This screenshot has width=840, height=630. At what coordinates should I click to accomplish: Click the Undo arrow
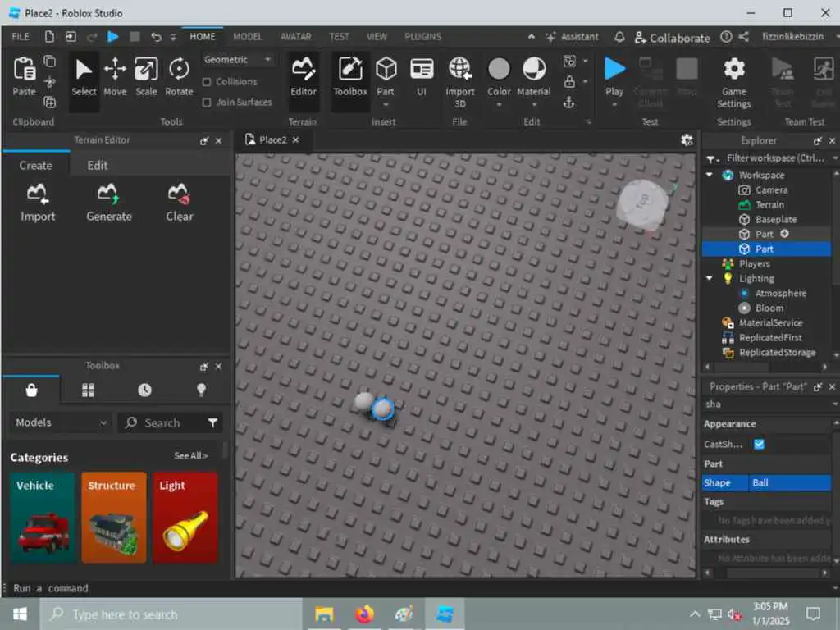(x=156, y=36)
